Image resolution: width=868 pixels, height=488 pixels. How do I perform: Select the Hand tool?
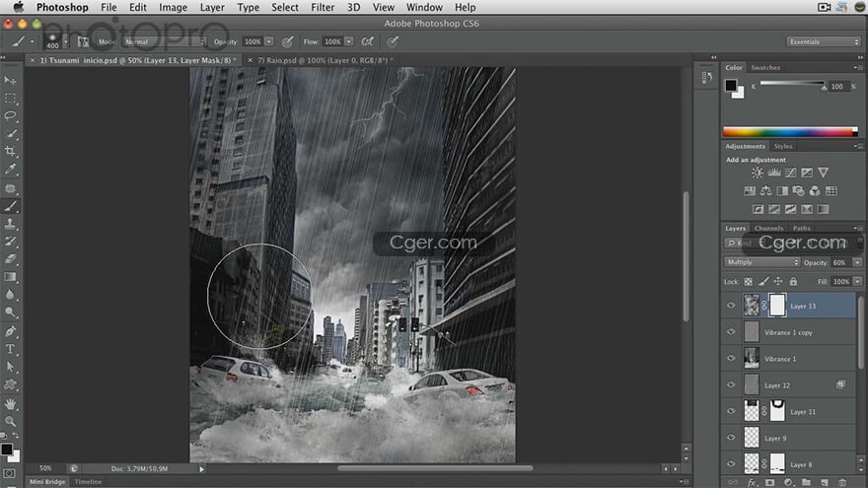tap(10, 403)
